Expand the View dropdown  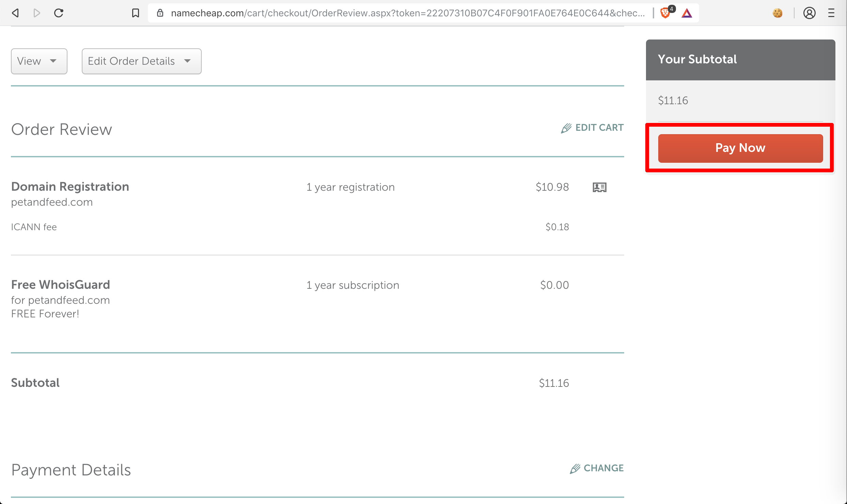tap(39, 61)
